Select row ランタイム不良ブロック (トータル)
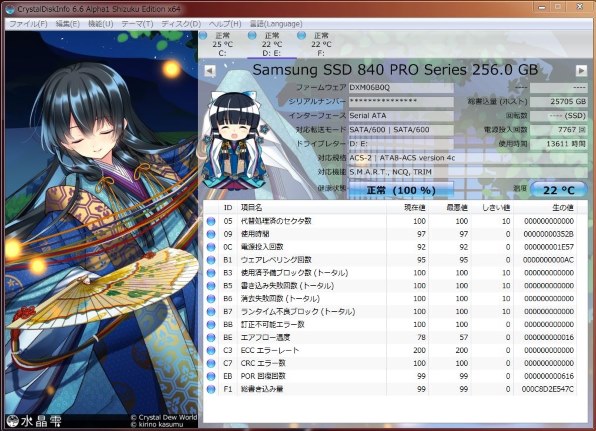This screenshot has width=596, height=431. pos(390,312)
